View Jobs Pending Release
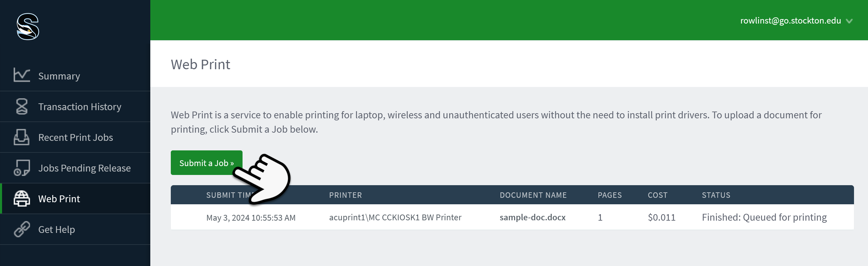This screenshot has height=266, width=868. click(75, 168)
